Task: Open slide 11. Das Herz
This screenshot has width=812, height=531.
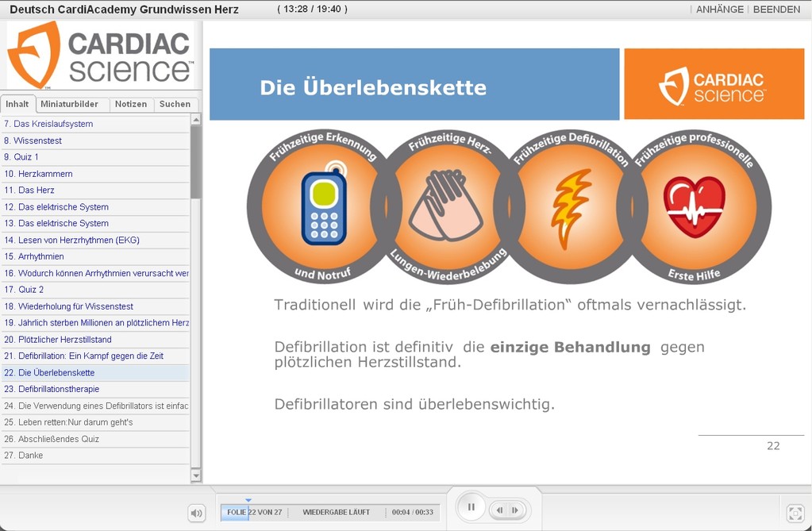Action: (x=95, y=190)
